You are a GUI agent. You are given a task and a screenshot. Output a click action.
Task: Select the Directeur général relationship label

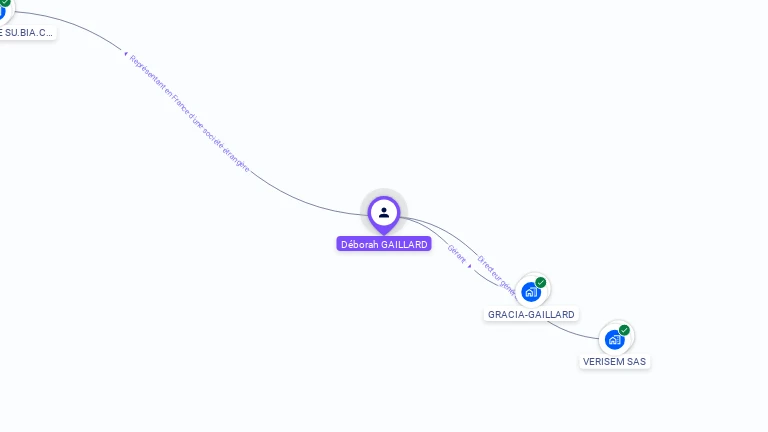tap(497, 276)
